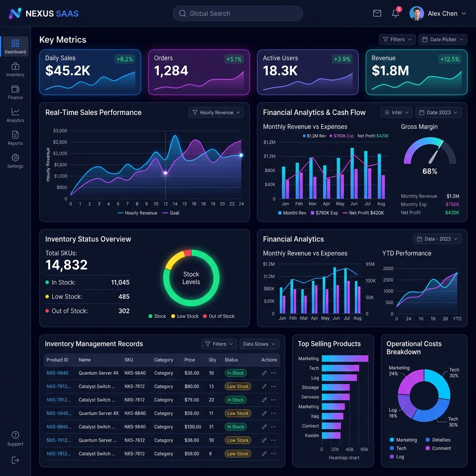Click edit pencil for Quantum Server 4X NXS-9840 row

click(x=264, y=373)
